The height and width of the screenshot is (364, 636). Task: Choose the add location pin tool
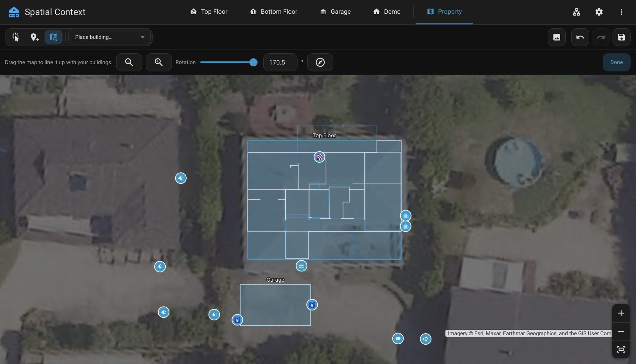click(34, 37)
